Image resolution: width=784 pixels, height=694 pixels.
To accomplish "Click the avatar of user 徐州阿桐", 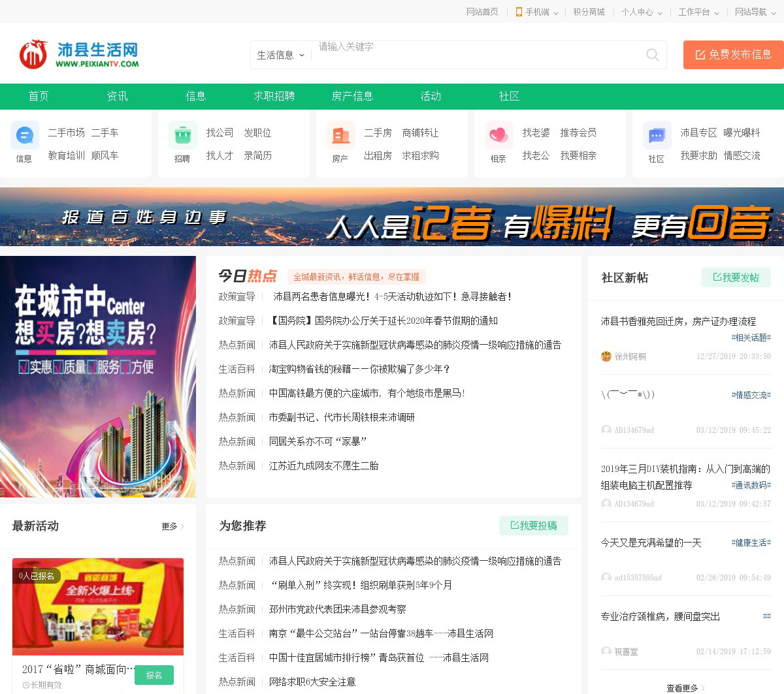I will pos(606,356).
